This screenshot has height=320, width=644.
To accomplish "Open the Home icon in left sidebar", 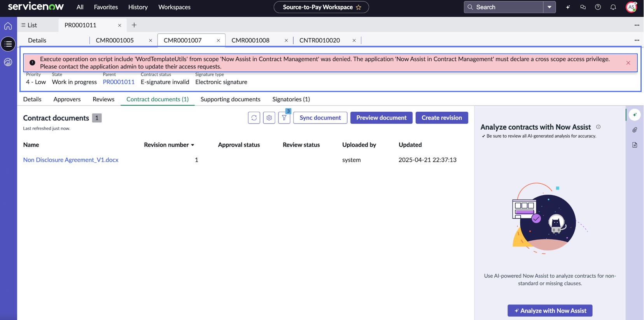I will (x=8, y=26).
